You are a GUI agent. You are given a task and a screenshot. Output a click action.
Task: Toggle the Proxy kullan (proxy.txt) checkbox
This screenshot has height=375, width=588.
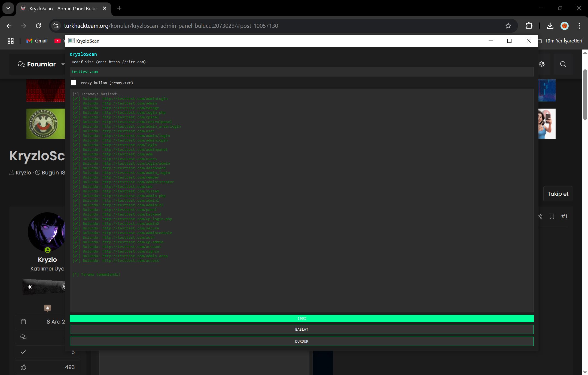tap(74, 83)
